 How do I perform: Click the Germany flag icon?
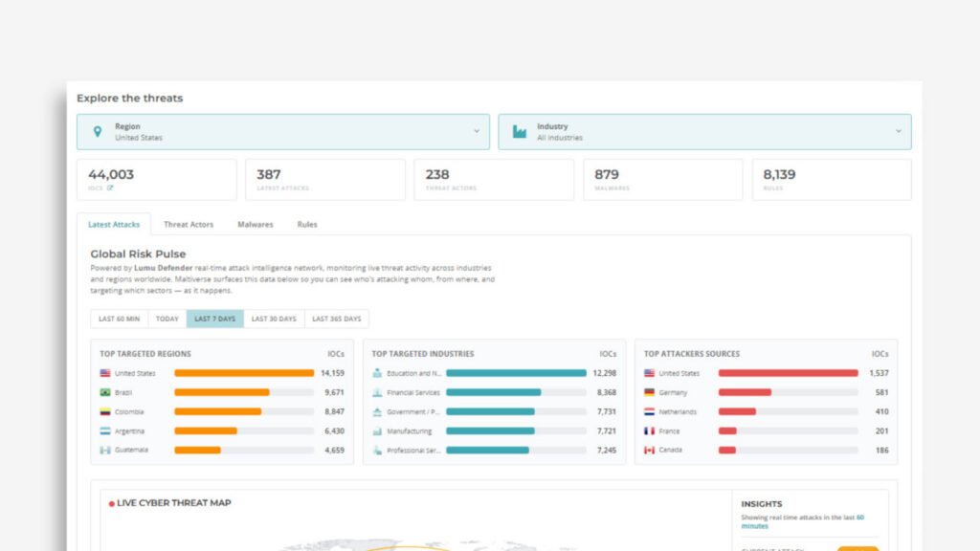point(650,392)
